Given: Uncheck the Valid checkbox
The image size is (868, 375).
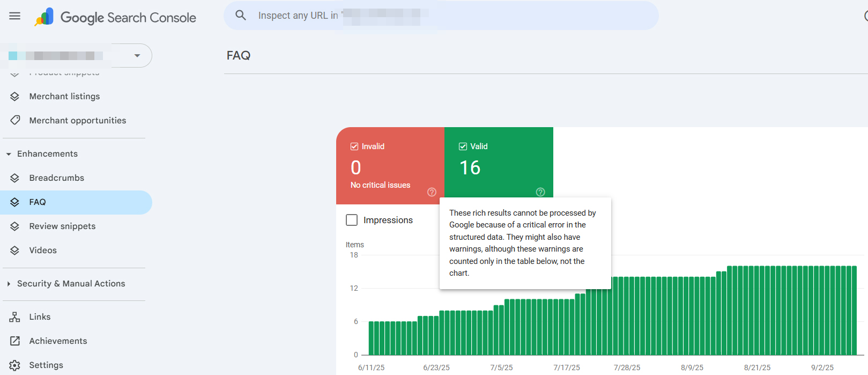Looking at the screenshot, I should click(463, 146).
